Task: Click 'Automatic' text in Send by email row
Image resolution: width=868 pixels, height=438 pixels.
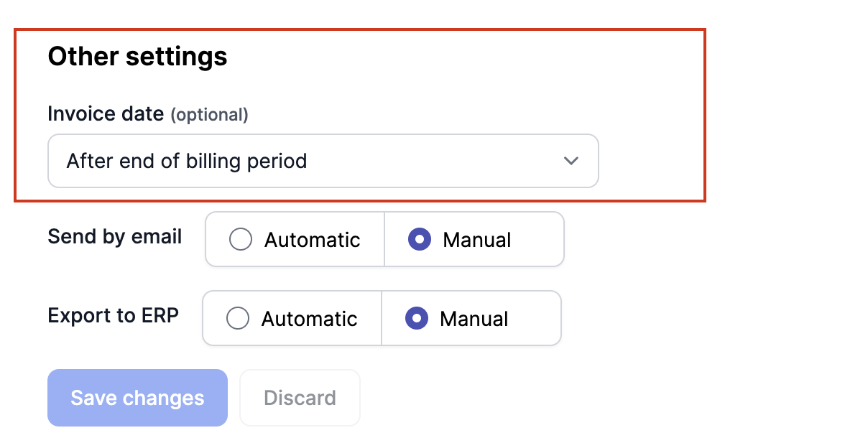Action: 313,240
